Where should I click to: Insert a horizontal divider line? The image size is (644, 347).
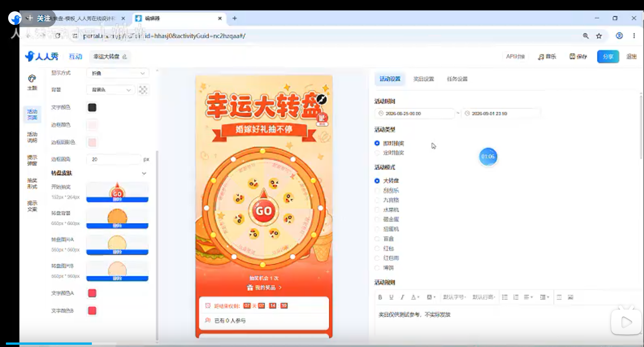[559, 297]
